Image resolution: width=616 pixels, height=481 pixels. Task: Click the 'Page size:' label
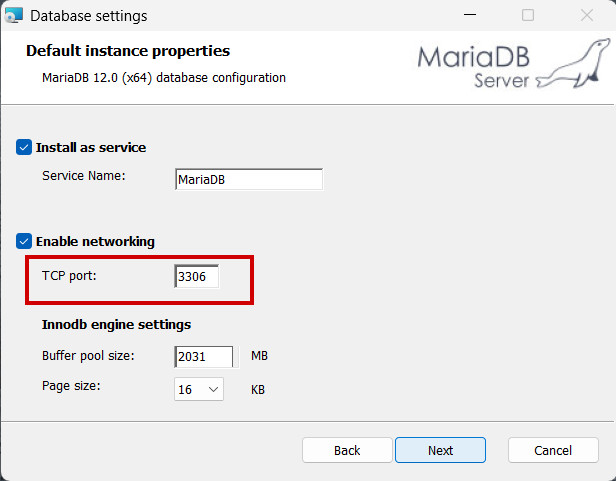[x=72, y=386]
